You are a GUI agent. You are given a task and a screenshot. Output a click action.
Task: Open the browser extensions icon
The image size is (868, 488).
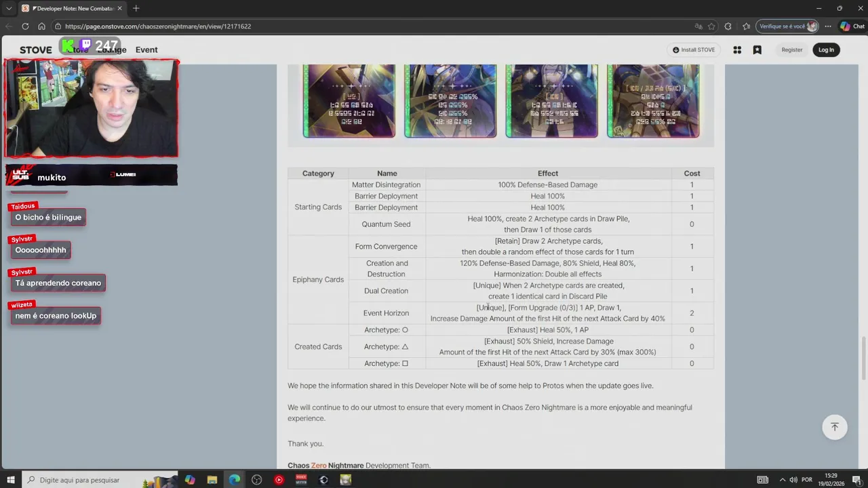tap(728, 26)
